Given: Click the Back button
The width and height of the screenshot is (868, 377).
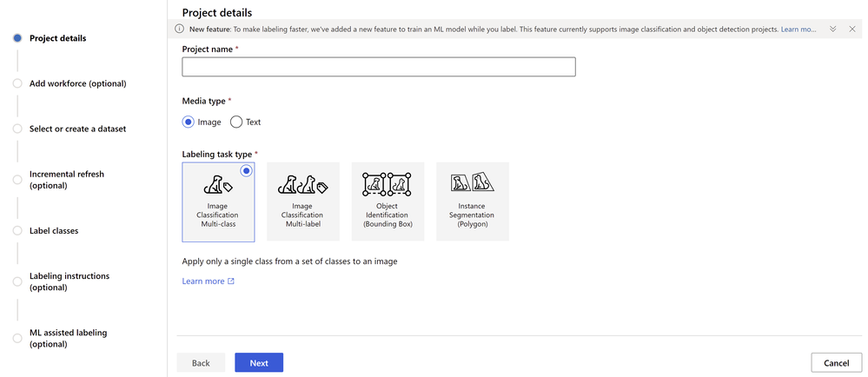Looking at the screenshot, I should pos(201,362).
